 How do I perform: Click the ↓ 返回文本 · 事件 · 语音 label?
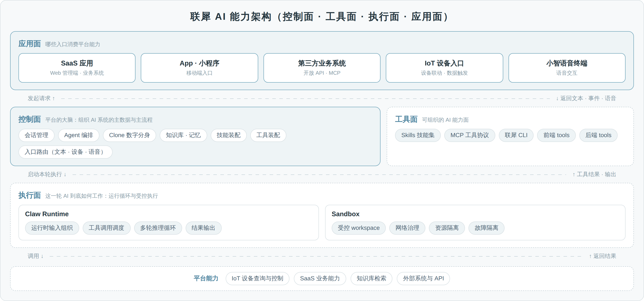(x=586, y=98)
